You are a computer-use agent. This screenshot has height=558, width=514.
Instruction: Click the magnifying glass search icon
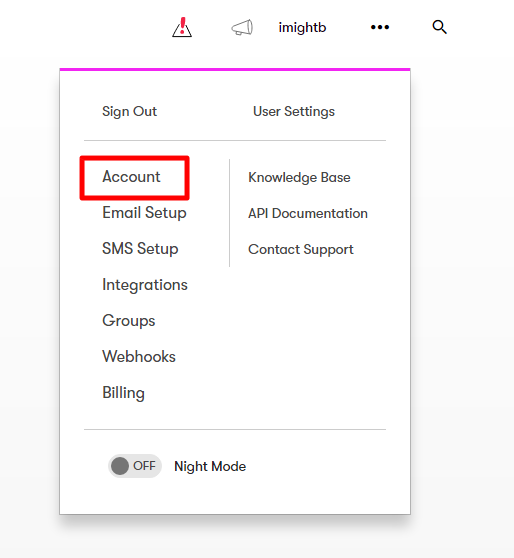(439, 27)
